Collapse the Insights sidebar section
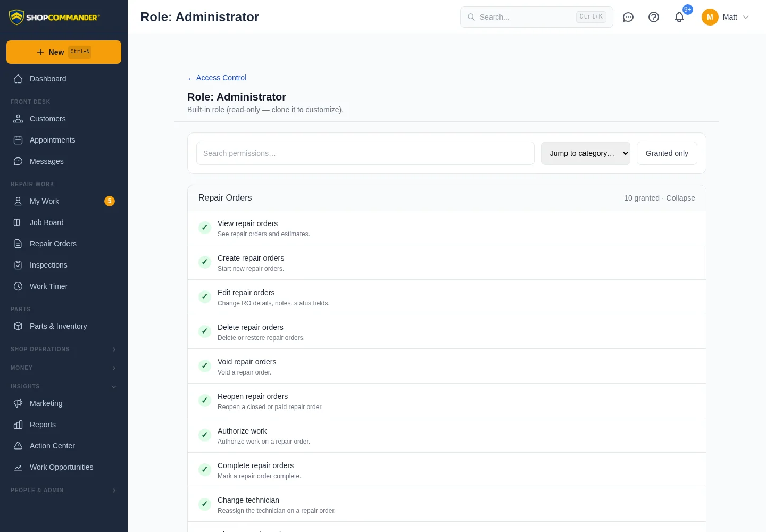 tap(64, 386)
